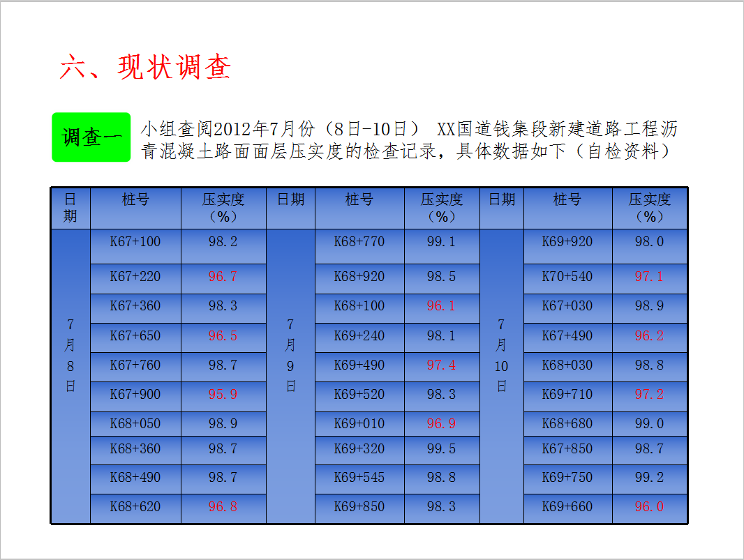This screenshot has width=744, height=560.
Task: Select the red value 96.8
Action: [223, 507]
